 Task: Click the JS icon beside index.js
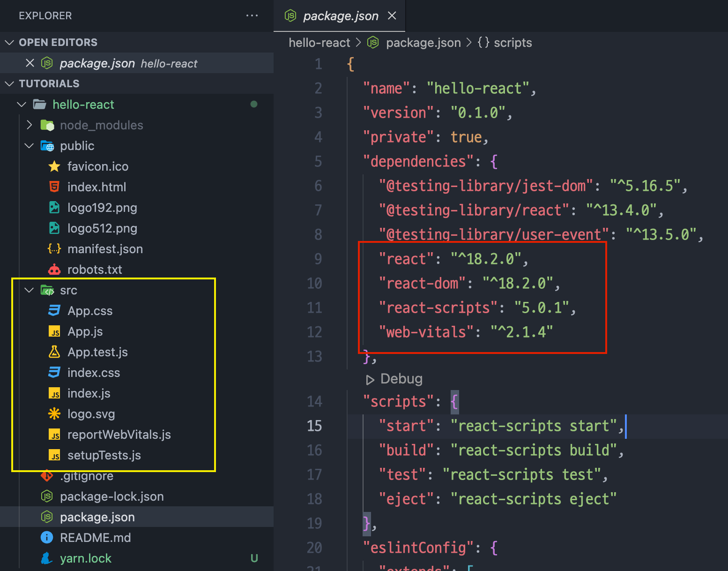pyautogui.click(x=54, y=393)
